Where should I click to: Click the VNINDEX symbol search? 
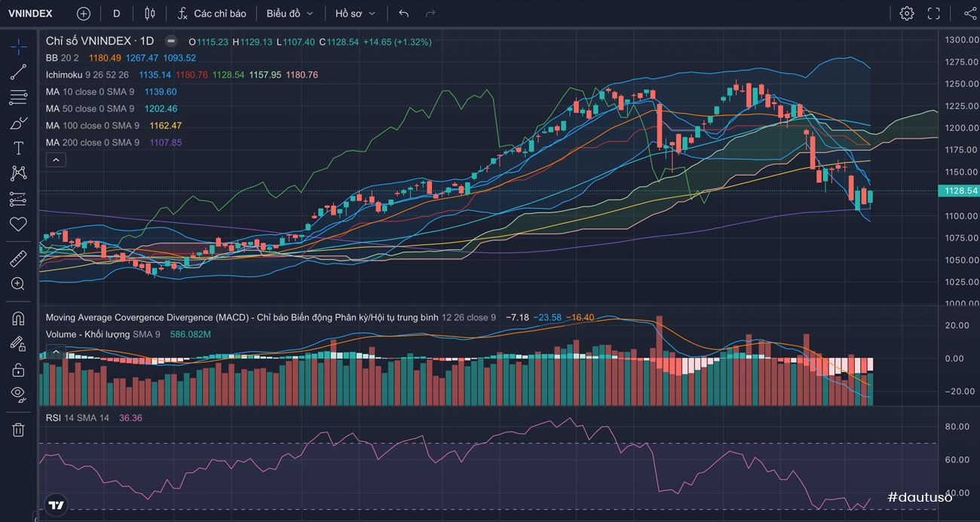point(30,14)
